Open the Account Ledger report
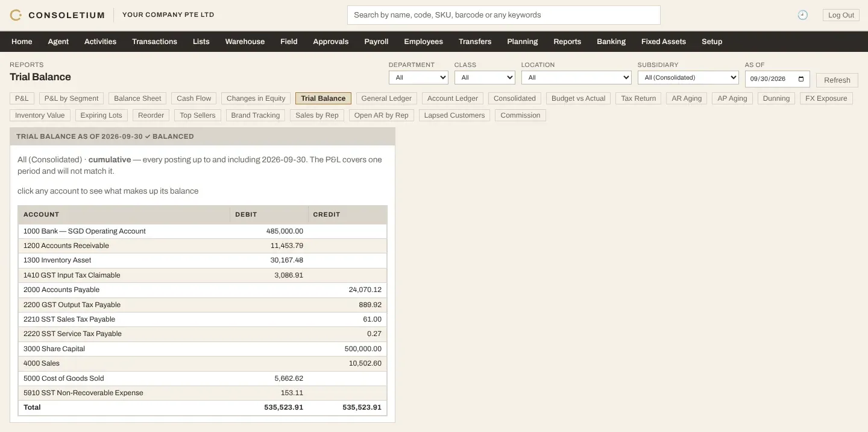The image size is (868, 432). point(453,98)
